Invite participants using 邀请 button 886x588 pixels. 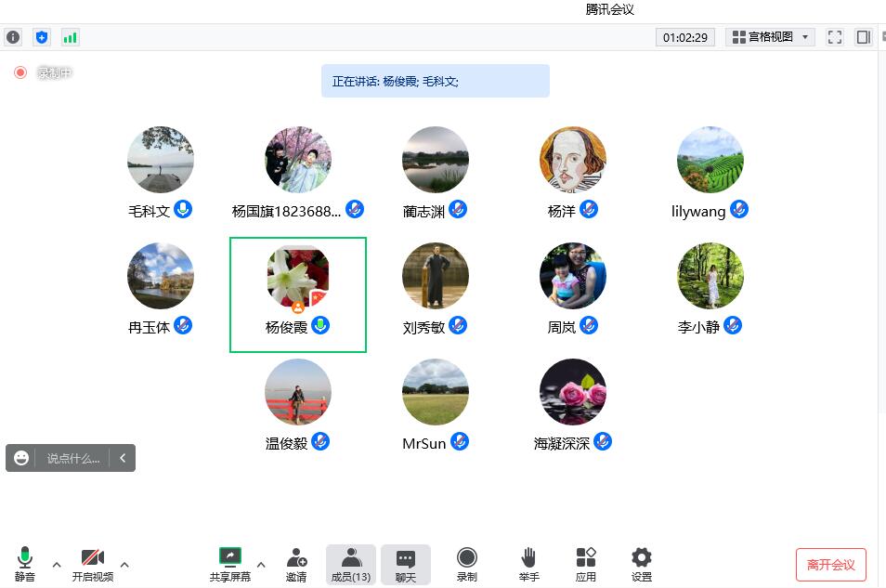pyautogui.click(x=296, y=557)
